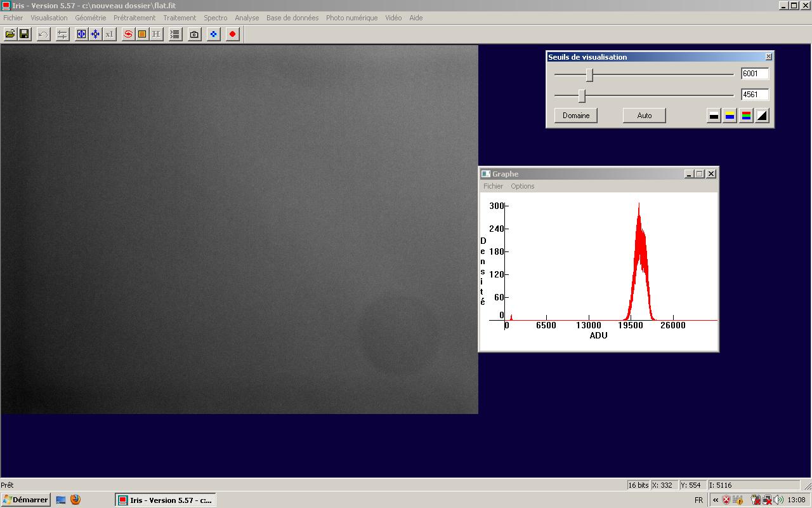This screenshot has height=508, width=812.
Task: Open an image file with the folder icon
Action: click(10, 34)
